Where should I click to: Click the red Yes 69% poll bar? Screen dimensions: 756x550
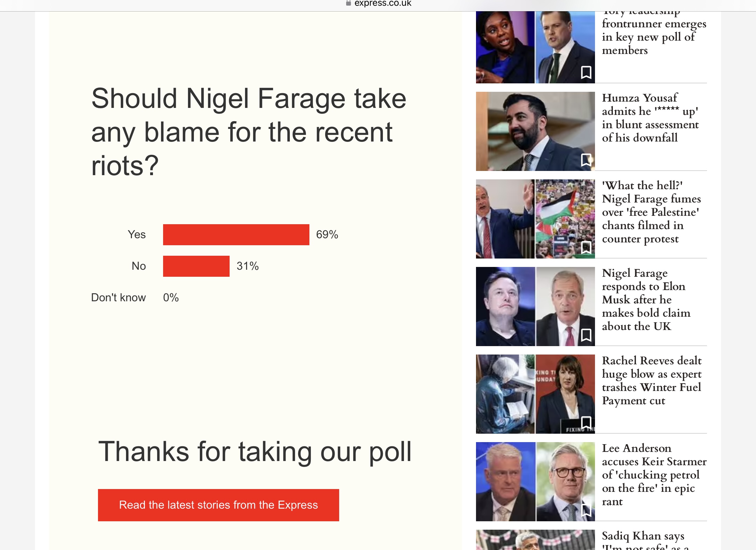point(236,235)
